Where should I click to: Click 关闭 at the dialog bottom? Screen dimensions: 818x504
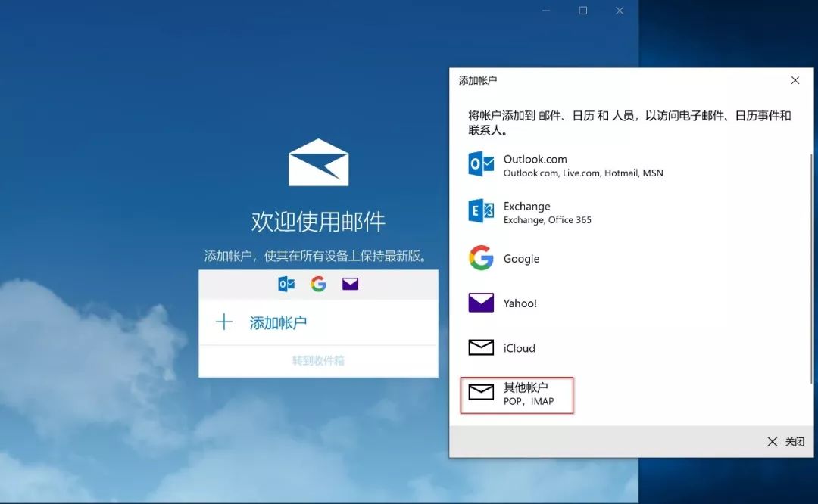click(793, 441)
